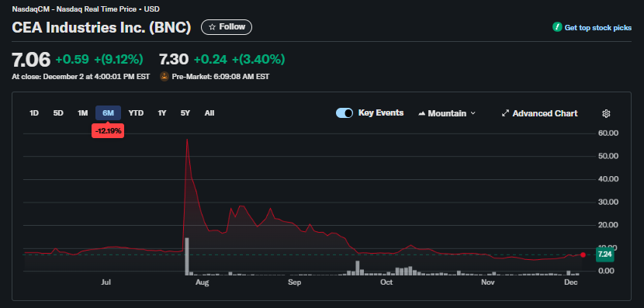The height and width of the screenshot is (308, 644).
Task: Click the +0.24 pre-market change value
Action: coord(210,60)
